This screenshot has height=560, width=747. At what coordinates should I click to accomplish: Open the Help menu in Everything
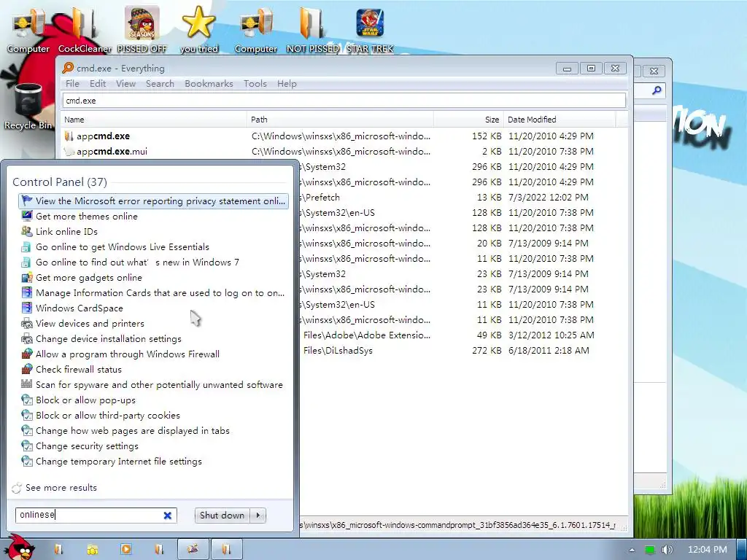click(x=287, y=83)
